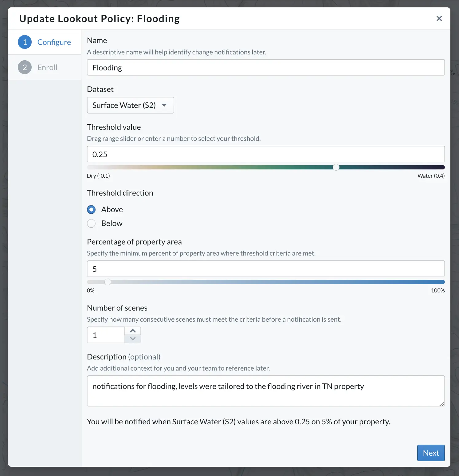Click the description textarea resize handle
Image resolution: width=459 pixels, height=476 pixels.
pyautogui.click(x=442, y=403)
